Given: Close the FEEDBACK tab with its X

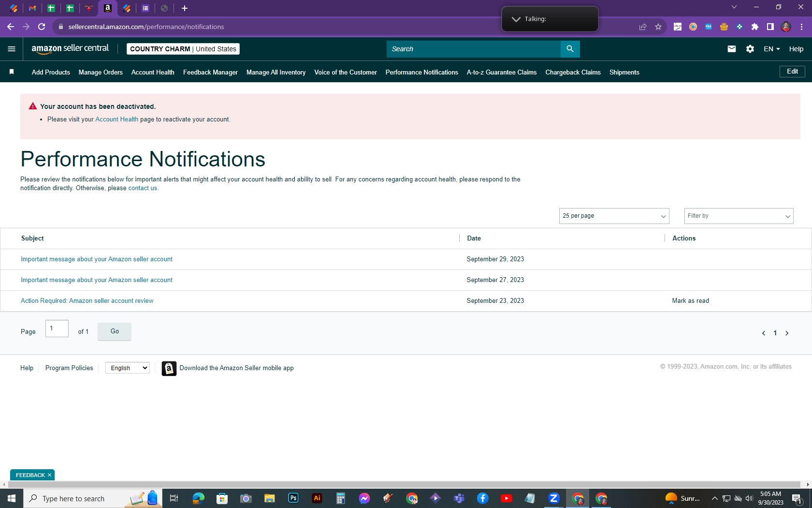Looking at the screenshot, I should pyautogui.click(x=49, y=475).
